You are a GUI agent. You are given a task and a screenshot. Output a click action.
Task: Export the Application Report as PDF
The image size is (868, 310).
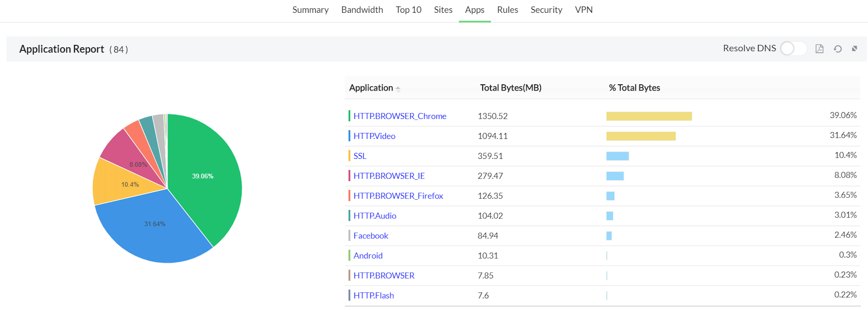pyautogui.click(x=819, y=49)
